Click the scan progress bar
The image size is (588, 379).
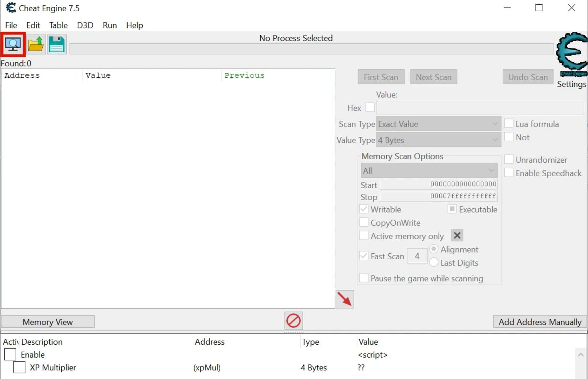tap(312, 49)
